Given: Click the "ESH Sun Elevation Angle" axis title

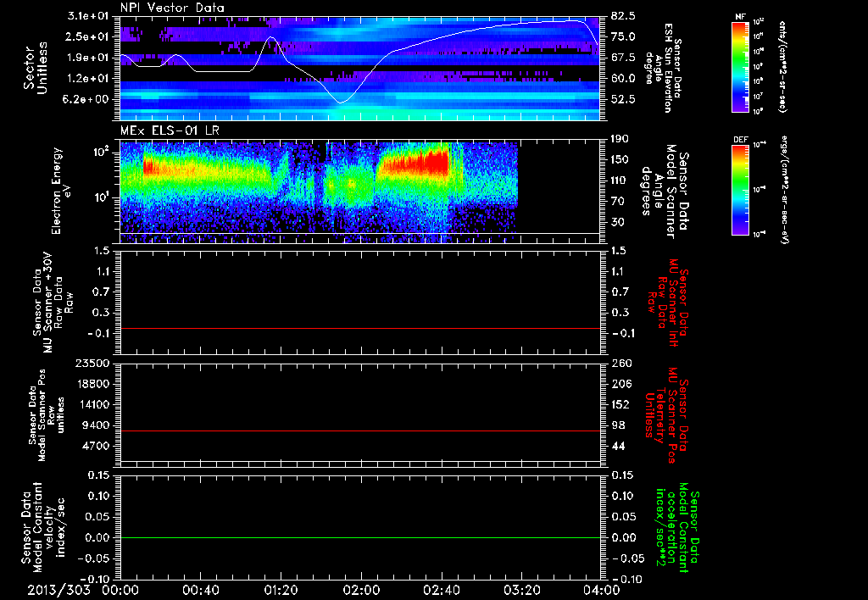Looking at the screenshot, I should [x=664, y=68].
